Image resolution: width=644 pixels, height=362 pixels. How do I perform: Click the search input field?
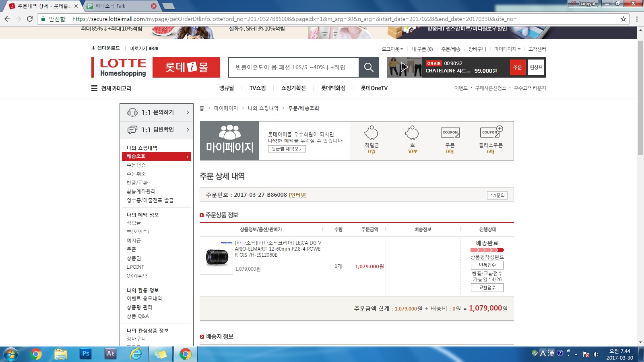point(293,67)
